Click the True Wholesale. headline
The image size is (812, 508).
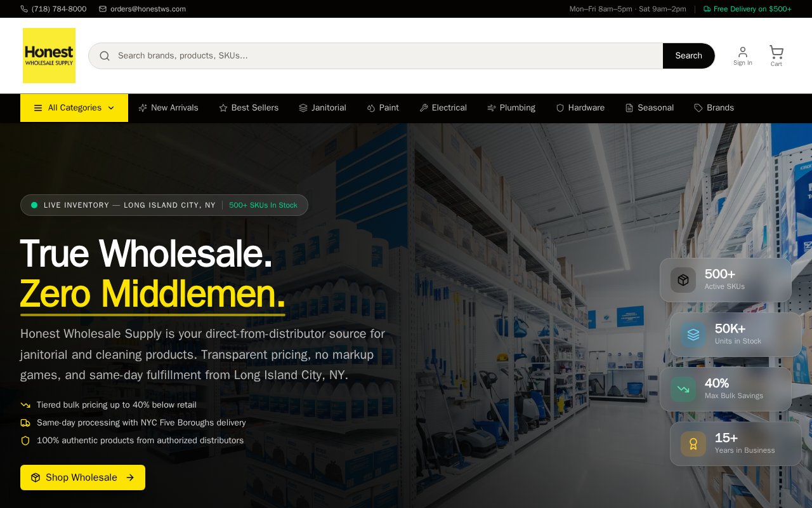coord(147,253)
